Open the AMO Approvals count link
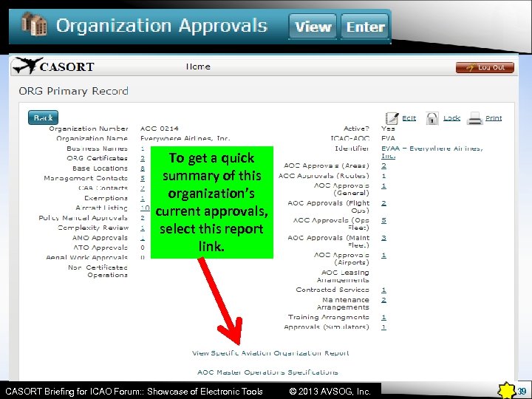The height and width of the screenshot is (399, 532). (143, 238)
